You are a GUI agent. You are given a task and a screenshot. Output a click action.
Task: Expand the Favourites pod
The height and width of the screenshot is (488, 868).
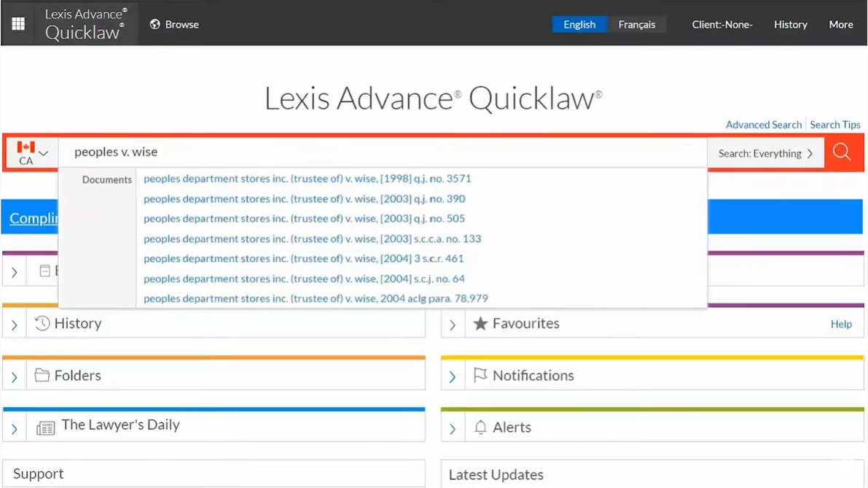[453, 325]
